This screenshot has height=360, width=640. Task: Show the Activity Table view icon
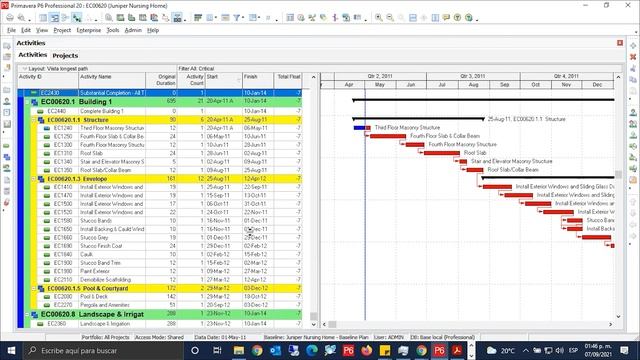coord(43,18)
